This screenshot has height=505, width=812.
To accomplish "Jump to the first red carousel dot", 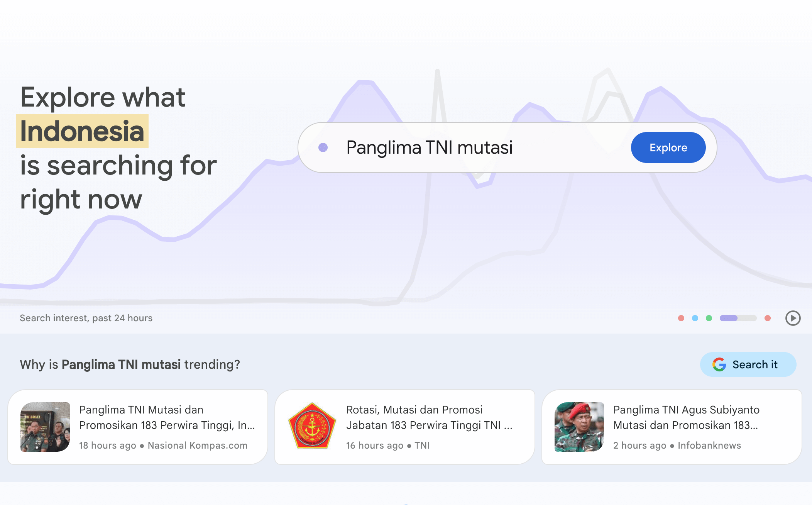I will [681, 318].
